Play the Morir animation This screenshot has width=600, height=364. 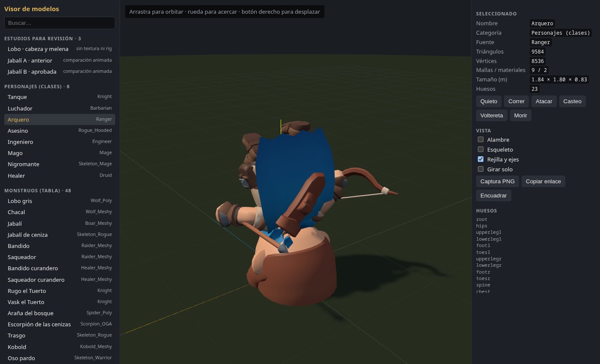521,116
